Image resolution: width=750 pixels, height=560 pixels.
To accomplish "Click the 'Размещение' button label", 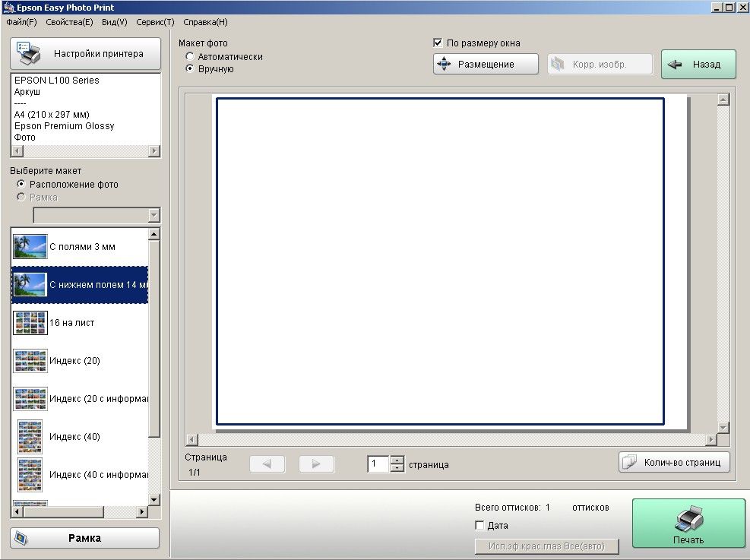I will pos(486,65).
